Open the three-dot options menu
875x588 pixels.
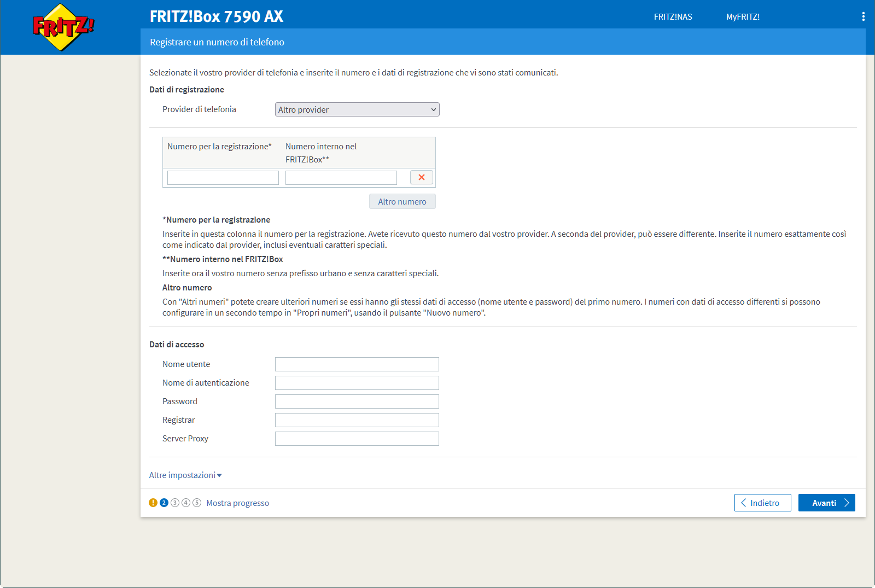tap(863, 16)
